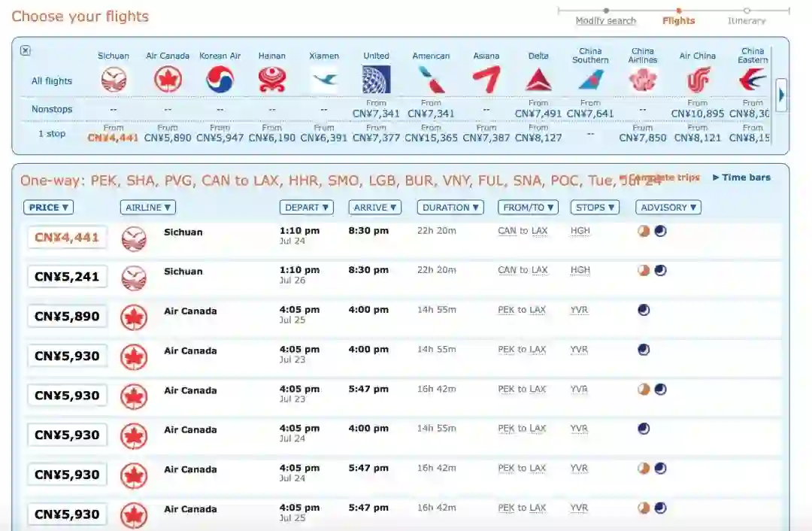The image size is (812, 531).
Task: Filter by 1 stop row label
Action: click(52, 134)
